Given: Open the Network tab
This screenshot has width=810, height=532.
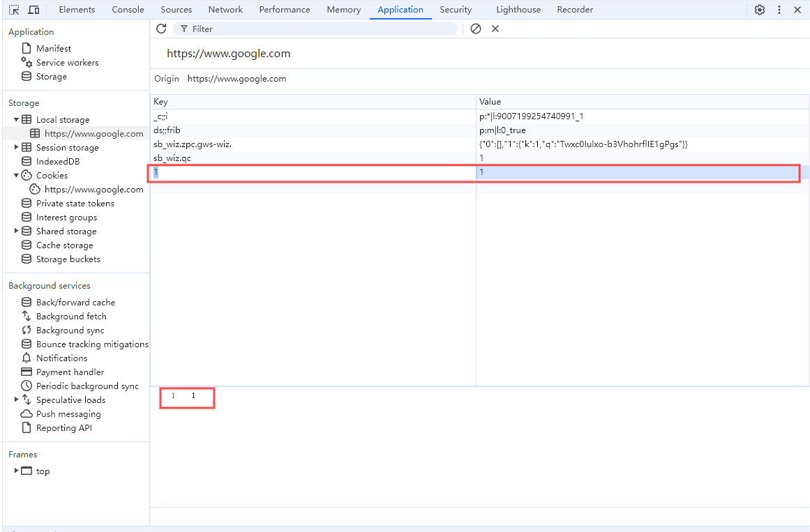Looking at the screenshot, I should [225, 10].
